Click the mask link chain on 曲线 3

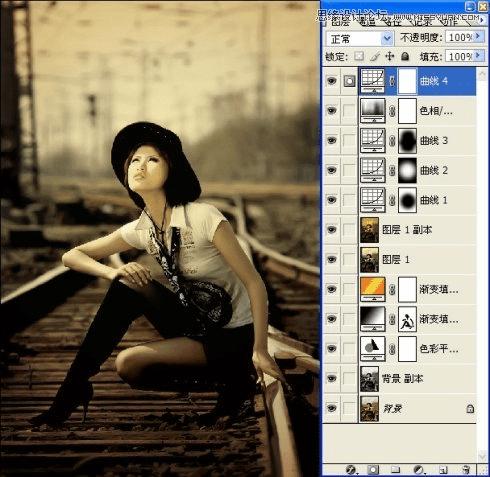(392, 140)
